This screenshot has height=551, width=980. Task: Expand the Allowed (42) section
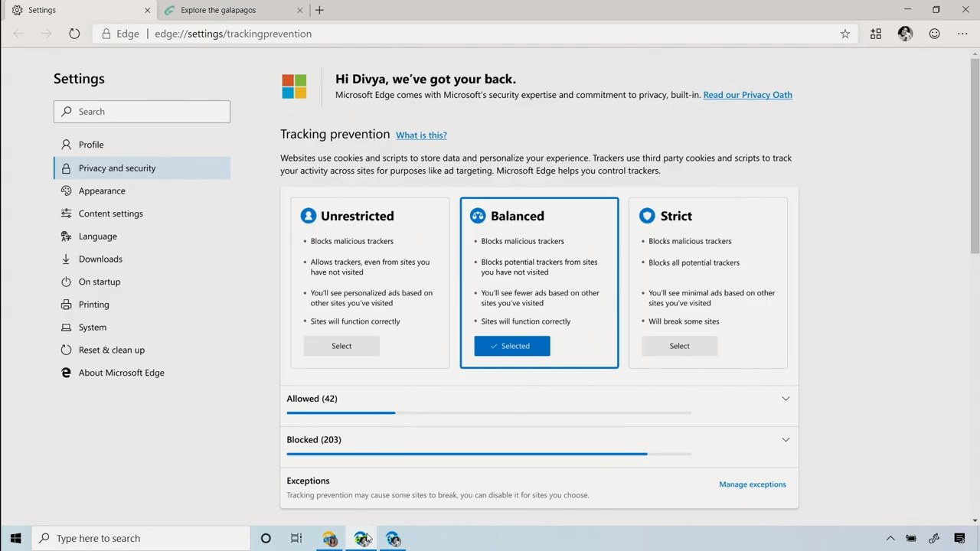(786, 399)
